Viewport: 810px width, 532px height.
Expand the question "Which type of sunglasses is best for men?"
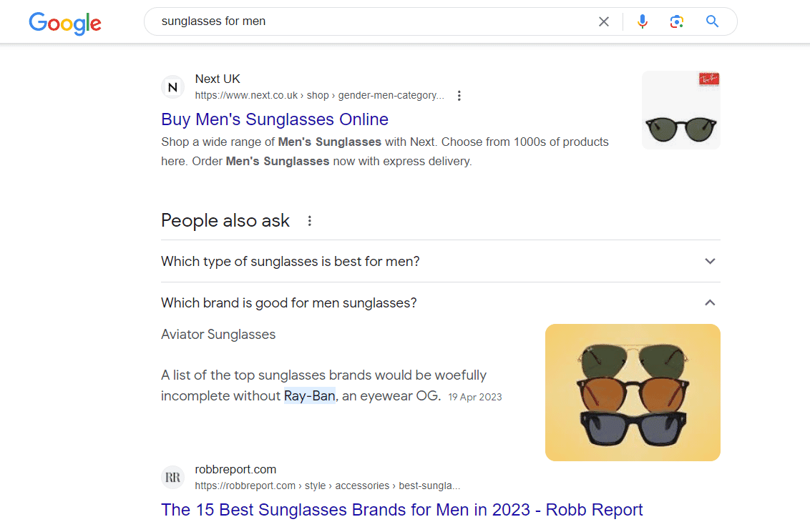pos(291,261)
